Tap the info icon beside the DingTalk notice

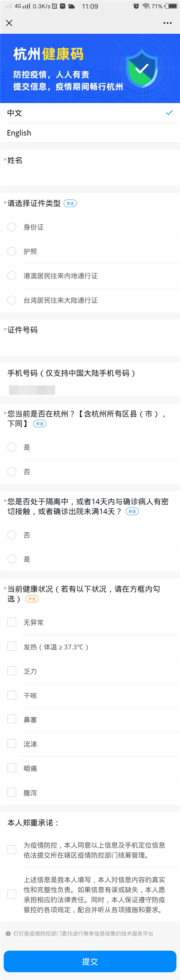[8, 933]
